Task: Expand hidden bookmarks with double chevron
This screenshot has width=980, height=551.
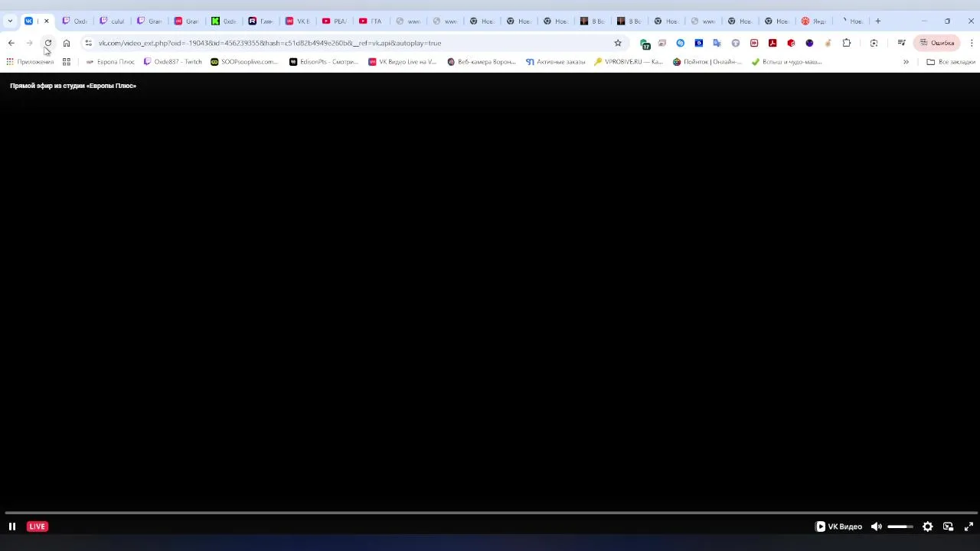Action: [906, 62]
